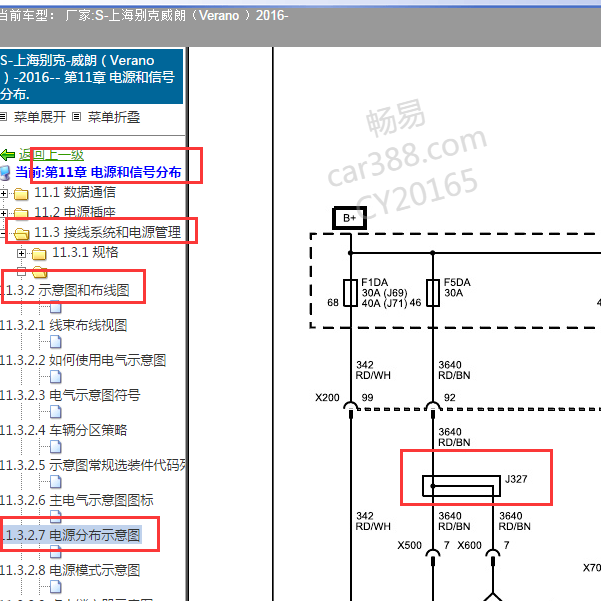This screenshot has width=601, height=601.
Task: Click the open folder icon of 11.3
Action: (21, 233)
